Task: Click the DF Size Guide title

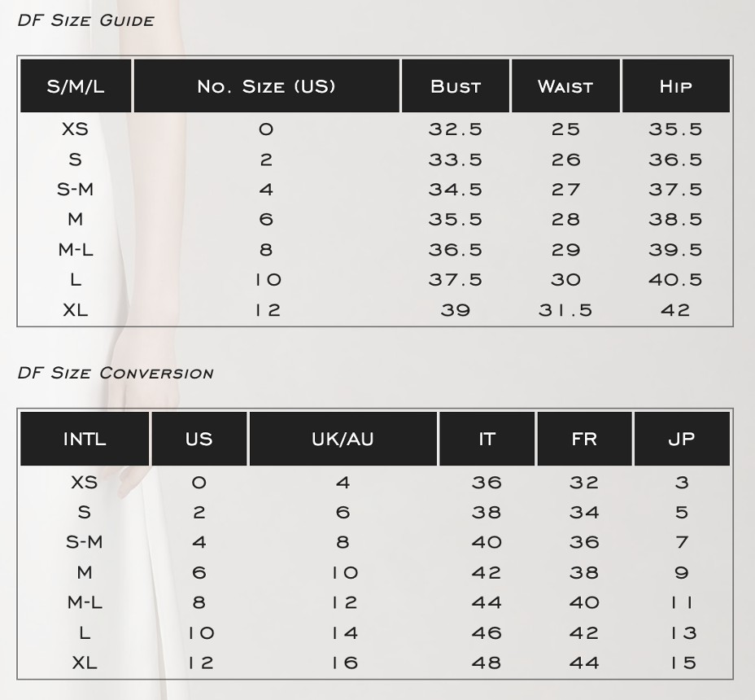Action: [x=85, y=20]
